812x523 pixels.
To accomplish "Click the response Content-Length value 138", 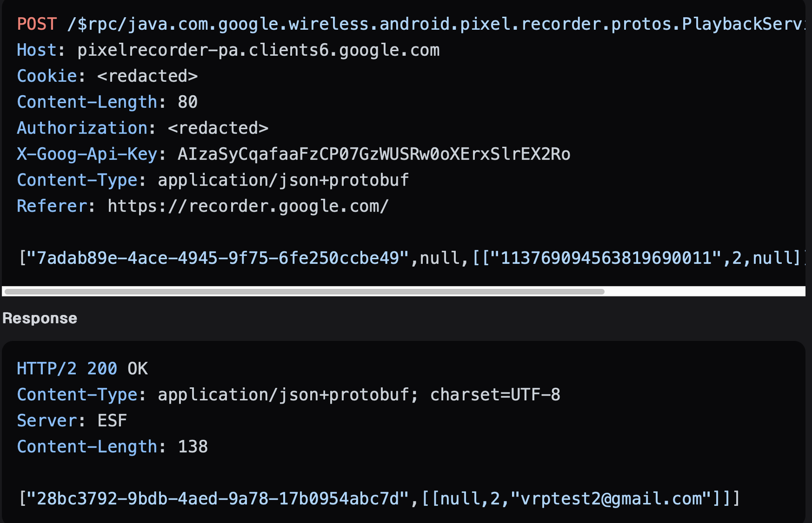I will pos(193,447).
